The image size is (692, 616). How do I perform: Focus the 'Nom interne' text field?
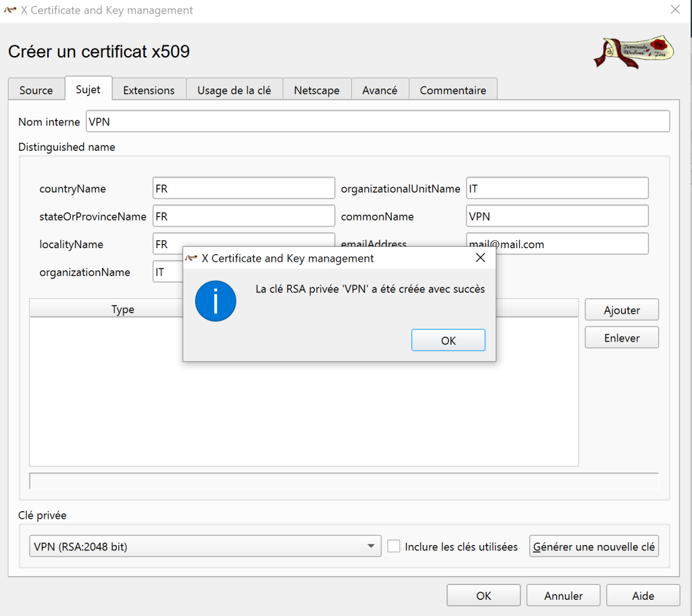click(x=377, y=122)
